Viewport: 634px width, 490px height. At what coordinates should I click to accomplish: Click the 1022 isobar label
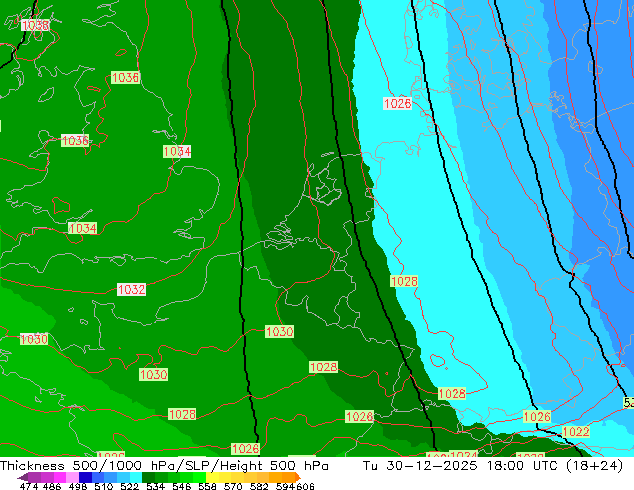click(x=576, y=432)
